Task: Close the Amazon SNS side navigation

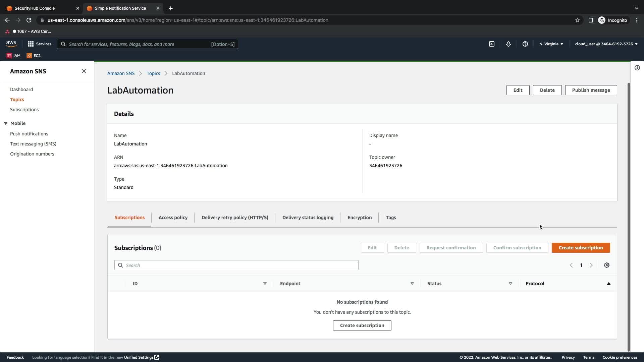Action: click(x=84, y=71)
